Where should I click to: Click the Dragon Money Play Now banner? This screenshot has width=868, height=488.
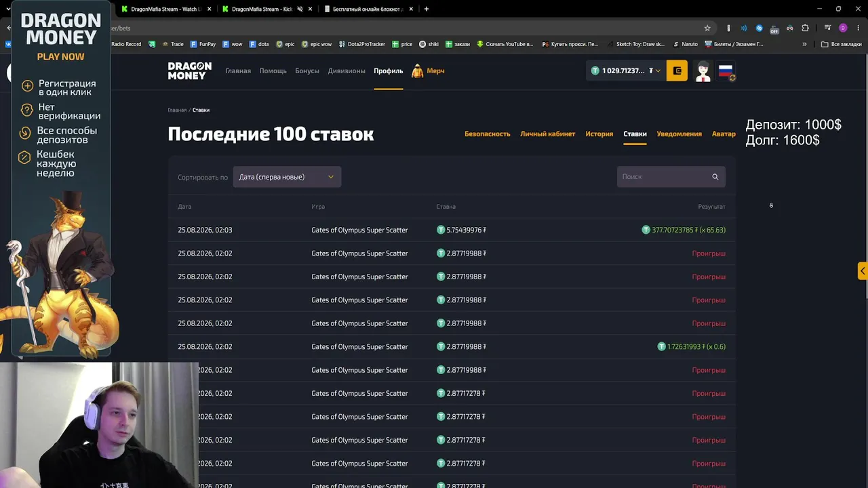click(x=61, y=180)
